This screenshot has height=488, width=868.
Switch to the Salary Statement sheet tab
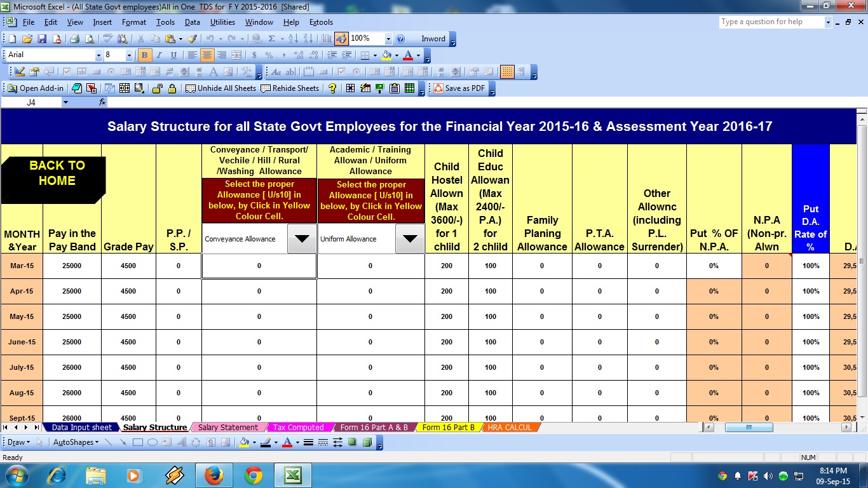[228, 428]
